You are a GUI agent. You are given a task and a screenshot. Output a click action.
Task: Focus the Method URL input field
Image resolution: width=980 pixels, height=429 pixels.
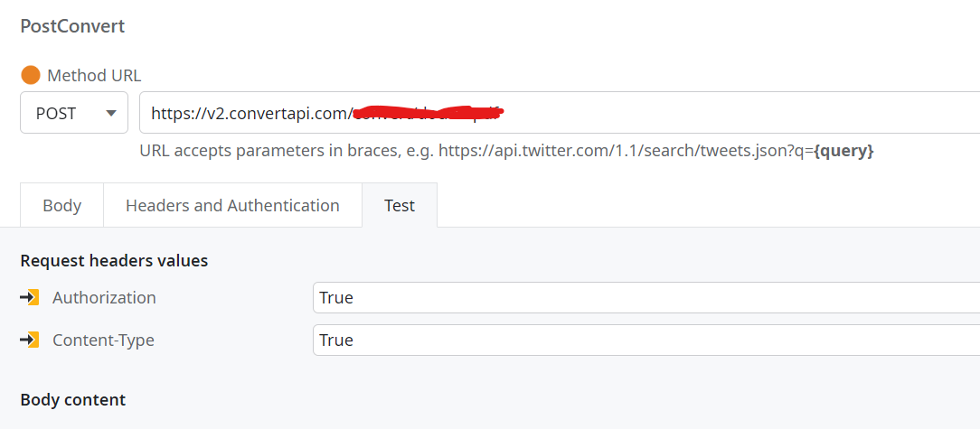[633, 113]
